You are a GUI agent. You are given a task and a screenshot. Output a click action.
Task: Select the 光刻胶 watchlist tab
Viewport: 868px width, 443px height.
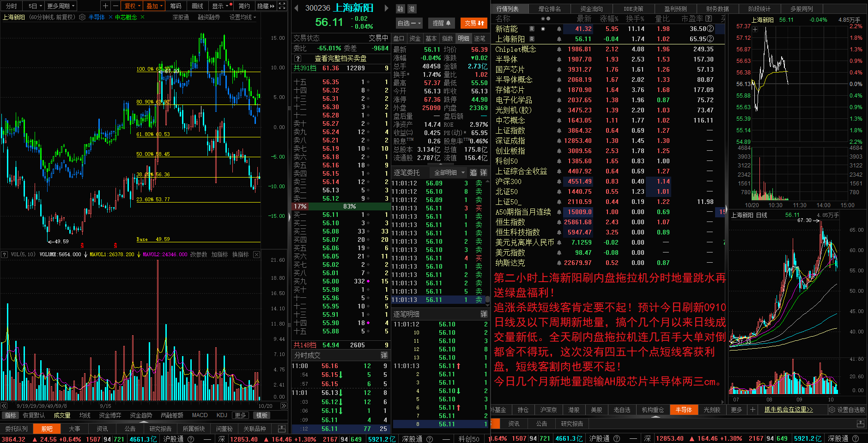pos(712,410)
